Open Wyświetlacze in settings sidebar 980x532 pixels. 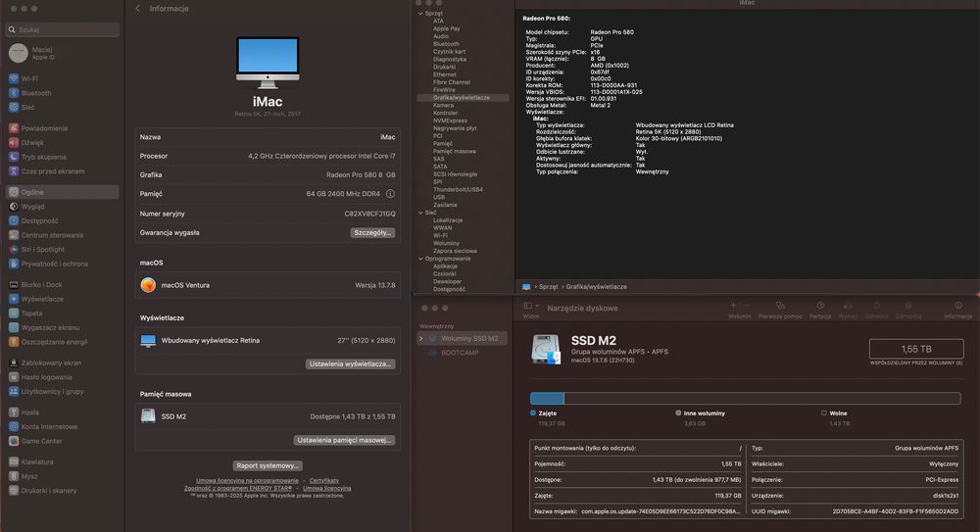point(42,299)
